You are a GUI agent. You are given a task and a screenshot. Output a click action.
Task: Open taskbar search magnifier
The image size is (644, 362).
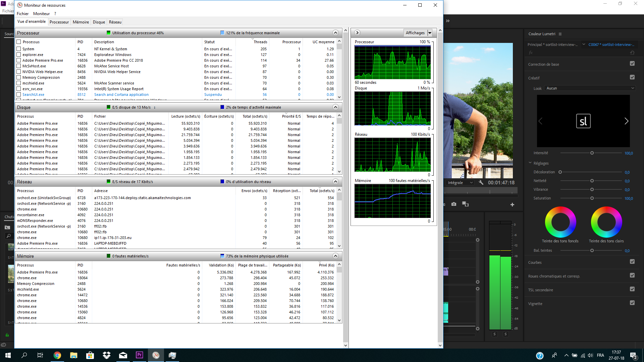[24, 355]
